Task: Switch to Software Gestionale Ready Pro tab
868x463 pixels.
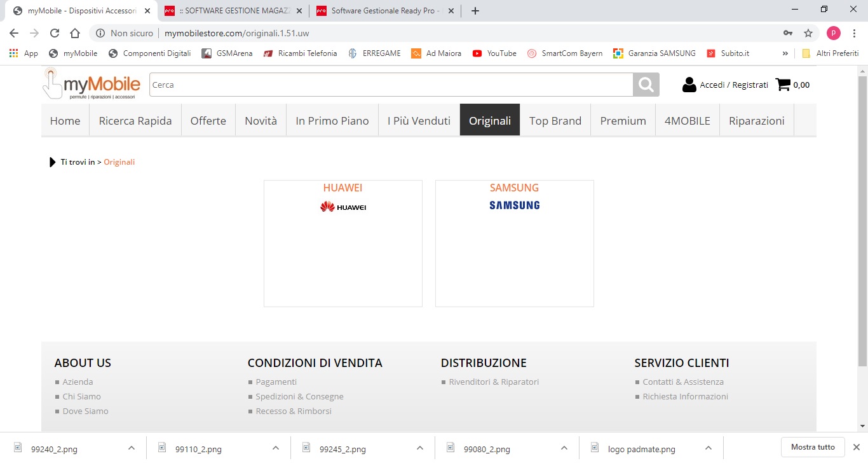Action: (384, 11)
